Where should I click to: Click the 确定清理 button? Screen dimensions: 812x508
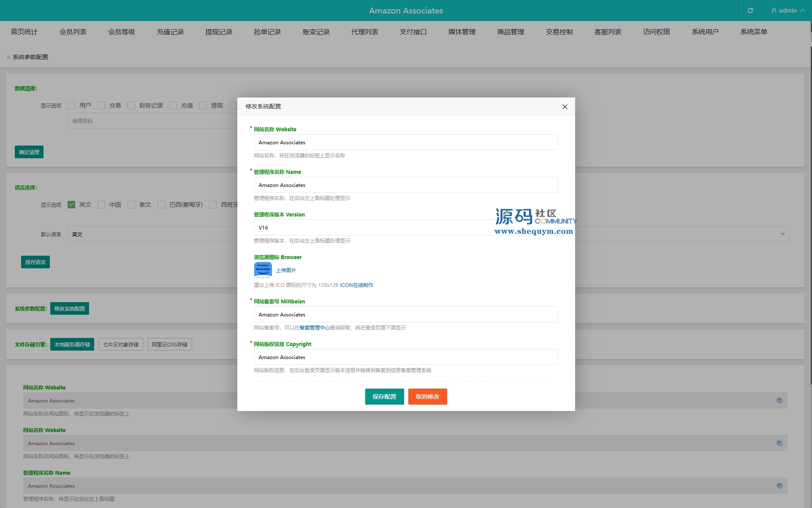click(x=29, y=152)
